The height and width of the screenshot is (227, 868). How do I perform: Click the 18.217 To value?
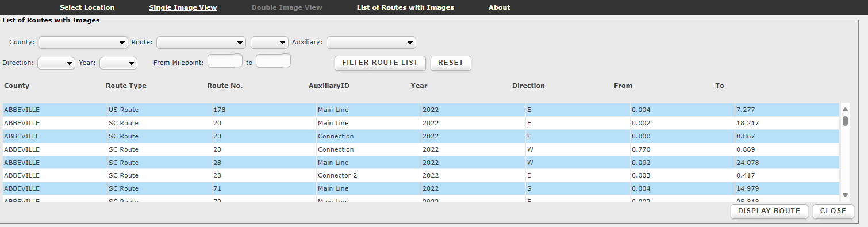point(748,123)
